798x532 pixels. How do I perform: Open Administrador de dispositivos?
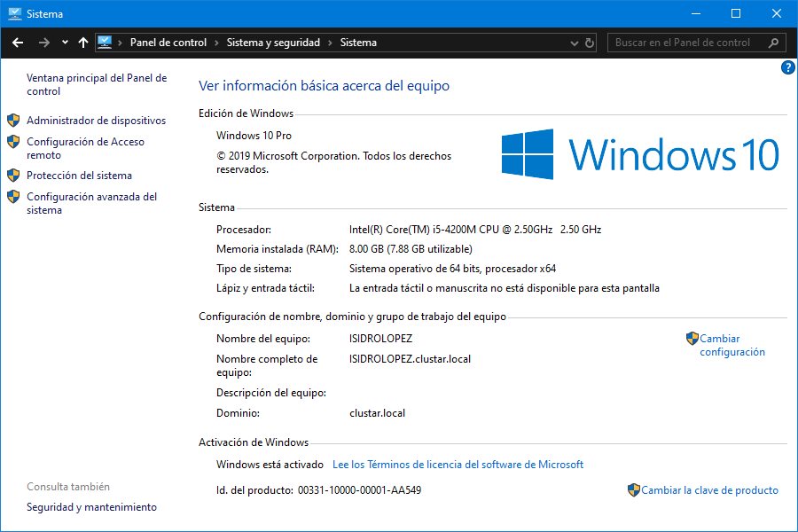pos(96,121)
